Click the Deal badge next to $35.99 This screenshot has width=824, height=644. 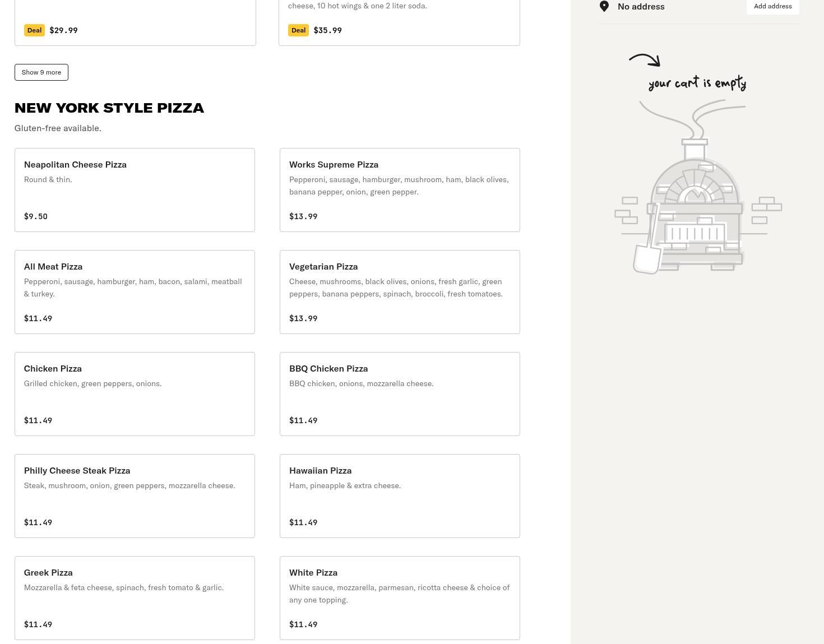pos(298,30)
